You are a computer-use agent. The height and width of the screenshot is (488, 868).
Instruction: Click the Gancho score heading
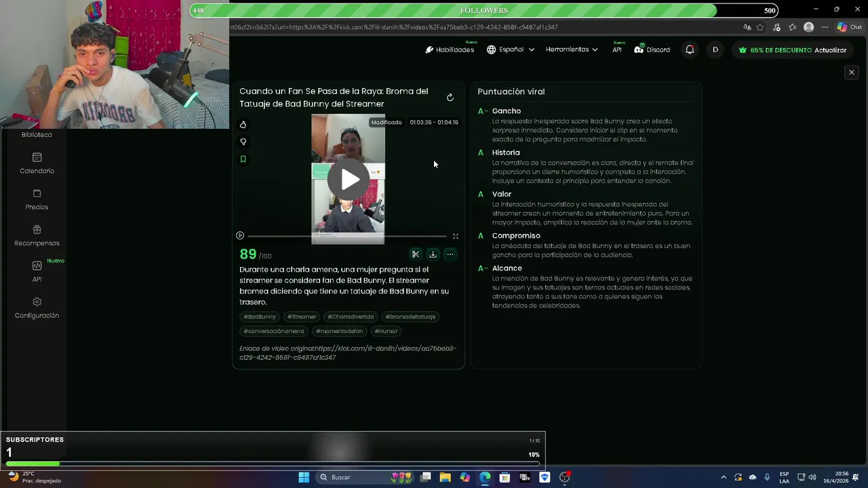click(x=507, y=111)
